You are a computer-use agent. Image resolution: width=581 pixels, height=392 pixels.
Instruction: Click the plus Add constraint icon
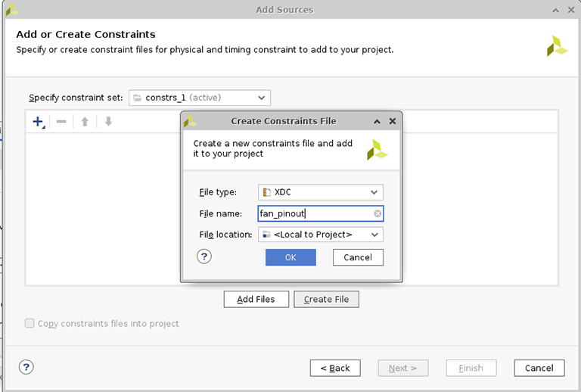(38, 122)
